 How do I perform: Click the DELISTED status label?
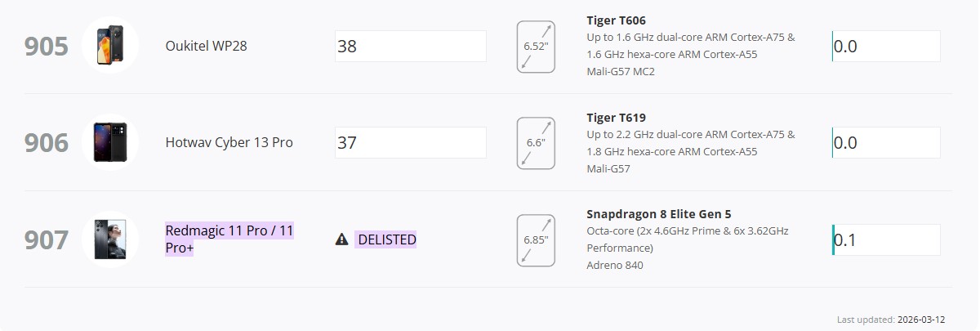point(386,239)
